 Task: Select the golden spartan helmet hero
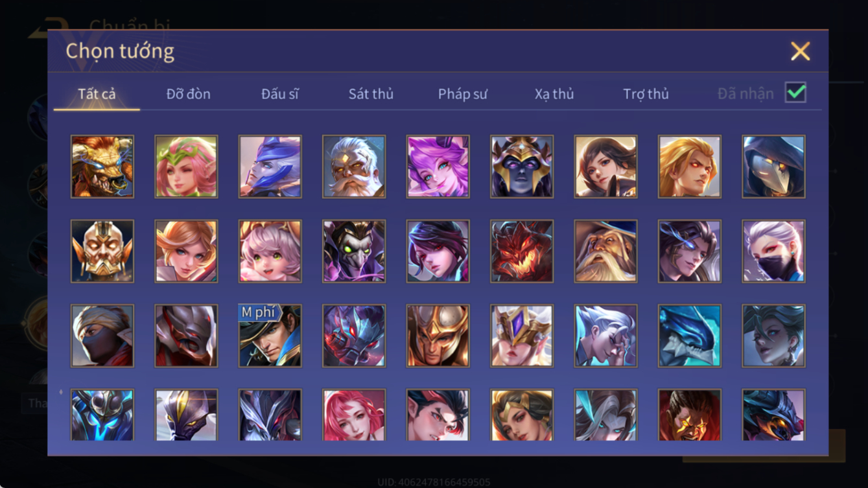pos(438,336)
